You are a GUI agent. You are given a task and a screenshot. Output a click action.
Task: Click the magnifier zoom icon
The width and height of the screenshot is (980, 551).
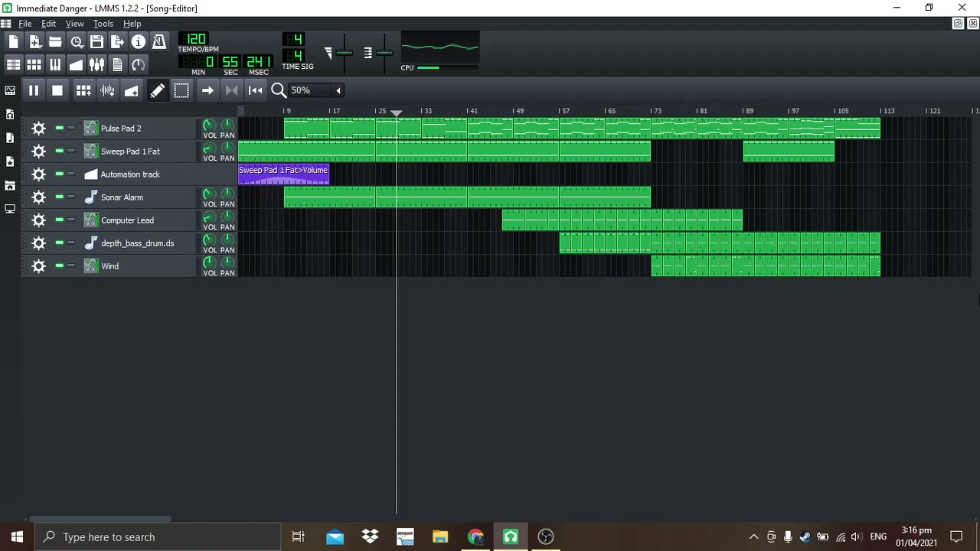click(x=279, y=90)
